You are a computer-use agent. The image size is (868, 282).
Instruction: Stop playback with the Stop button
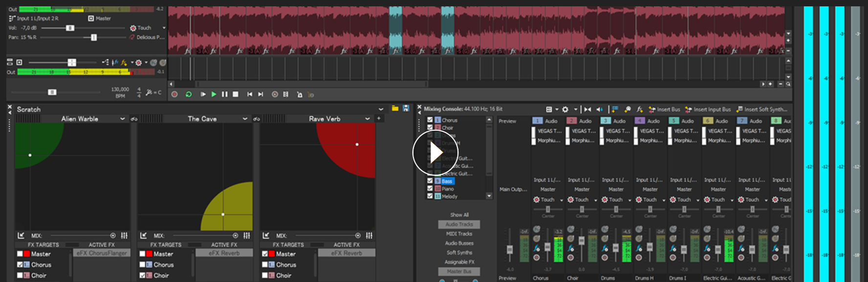point(236,94)
